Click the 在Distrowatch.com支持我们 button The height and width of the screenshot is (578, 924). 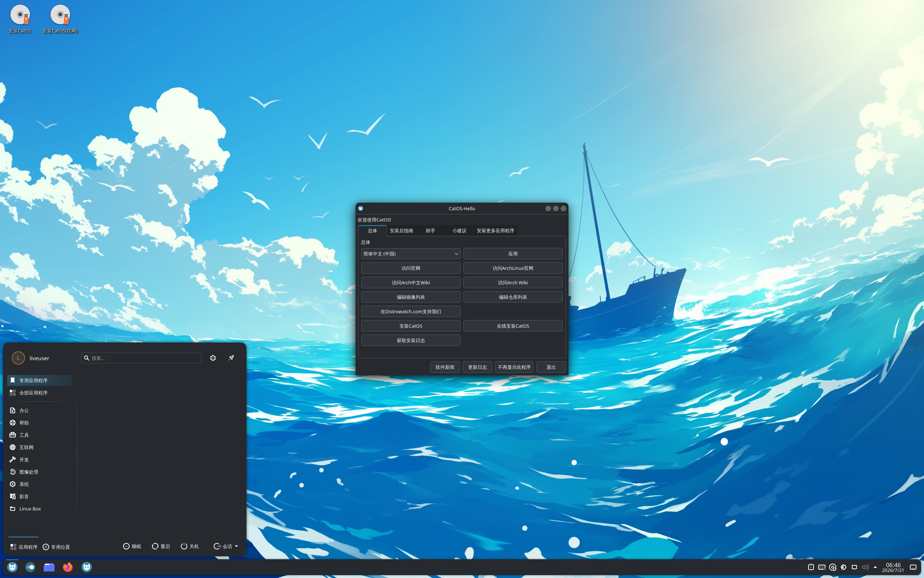[x=410, y=311]
